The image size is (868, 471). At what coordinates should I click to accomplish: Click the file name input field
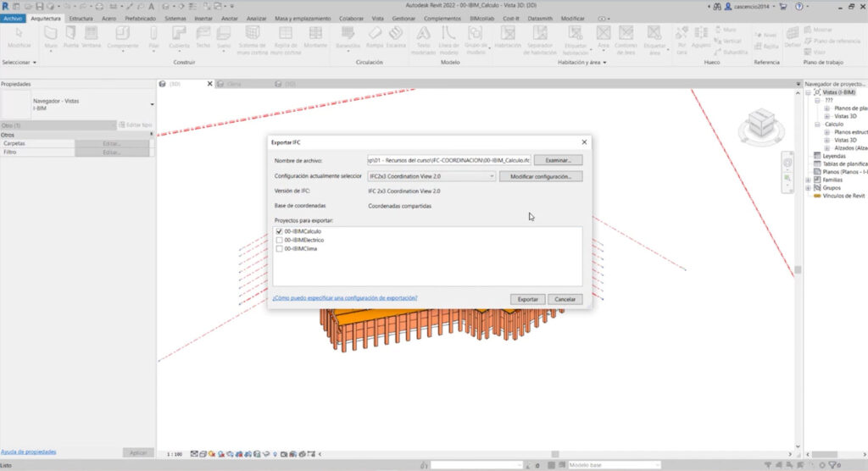(x=448, y=160)
